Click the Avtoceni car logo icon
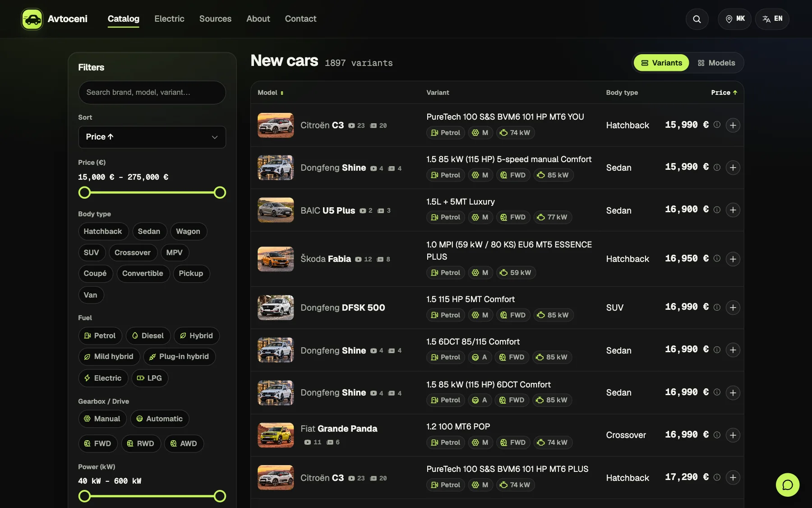The image size is (812, 508). click(32, 19)
